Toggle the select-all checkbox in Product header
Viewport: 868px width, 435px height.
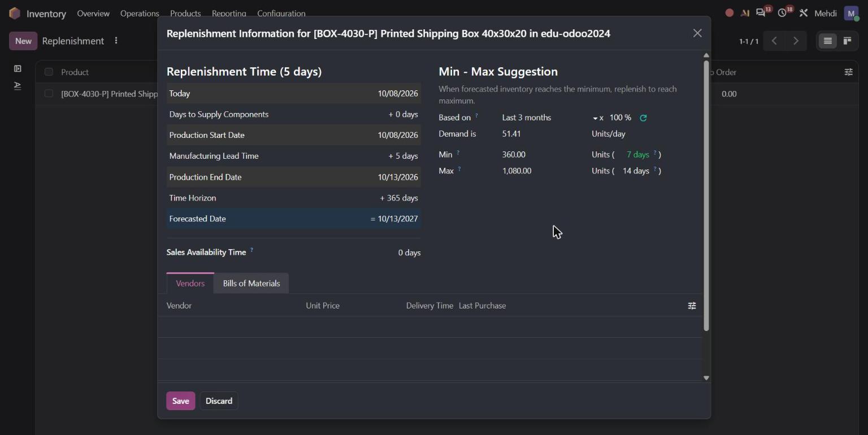point(49,72)
